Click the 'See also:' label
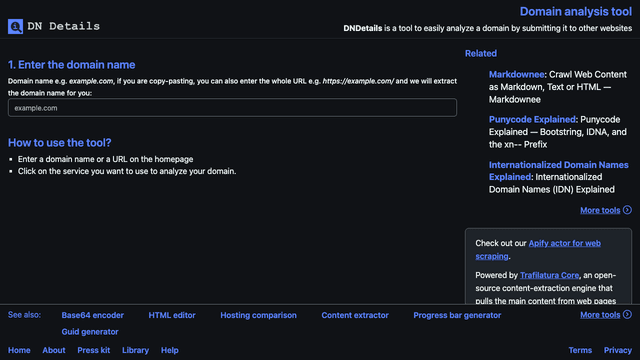 point(24,315)
